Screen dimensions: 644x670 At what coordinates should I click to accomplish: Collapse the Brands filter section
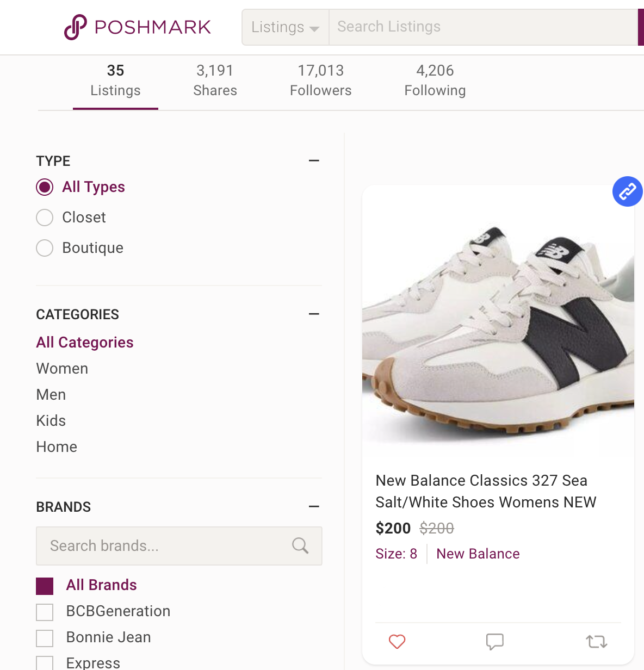tap(314, 507)
